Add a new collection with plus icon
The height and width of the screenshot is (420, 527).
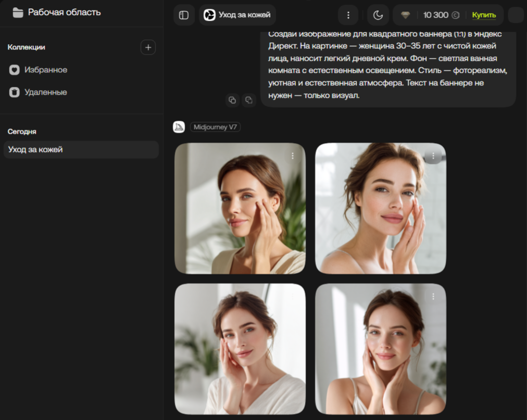coord(148,47)
